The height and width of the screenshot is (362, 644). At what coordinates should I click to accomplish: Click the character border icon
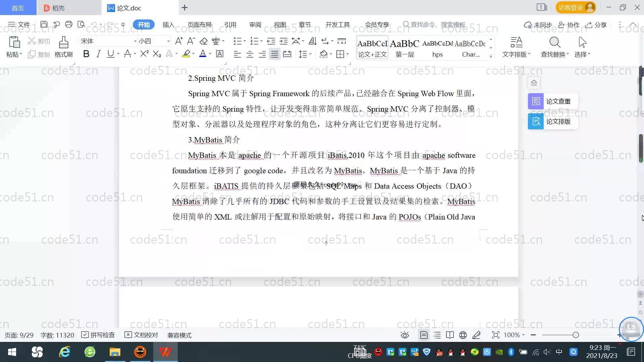pyautogui.click(x=220, y=54)
